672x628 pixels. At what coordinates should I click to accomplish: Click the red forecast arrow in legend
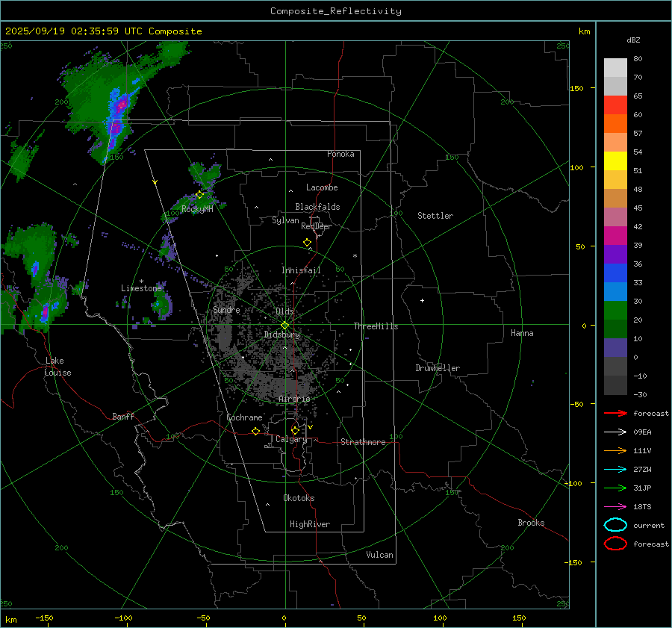coord(615,413)
